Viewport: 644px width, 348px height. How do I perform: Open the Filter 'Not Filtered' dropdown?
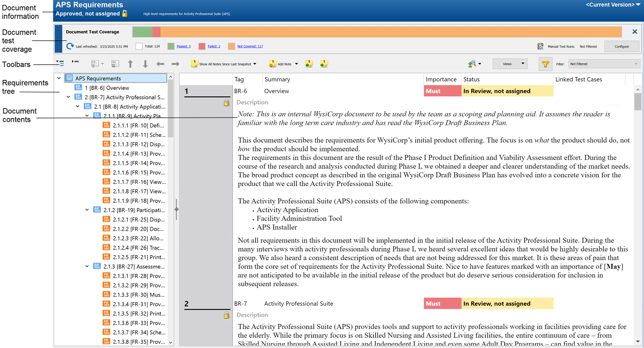603,64
